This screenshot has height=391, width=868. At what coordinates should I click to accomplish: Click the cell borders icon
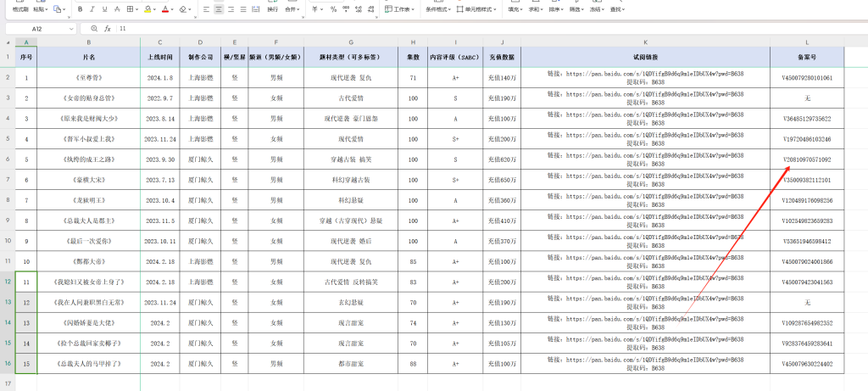[x=131, y=9]
